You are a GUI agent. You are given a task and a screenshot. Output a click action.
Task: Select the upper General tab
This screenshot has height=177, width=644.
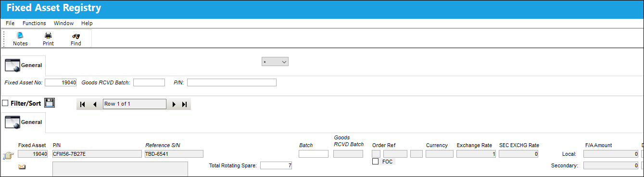[23, 65]
